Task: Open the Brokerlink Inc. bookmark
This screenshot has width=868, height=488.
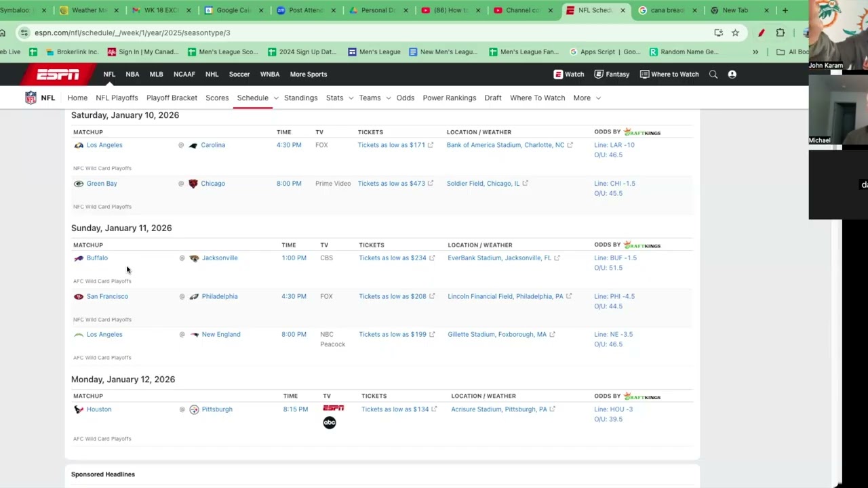Action: click(72, 52)
